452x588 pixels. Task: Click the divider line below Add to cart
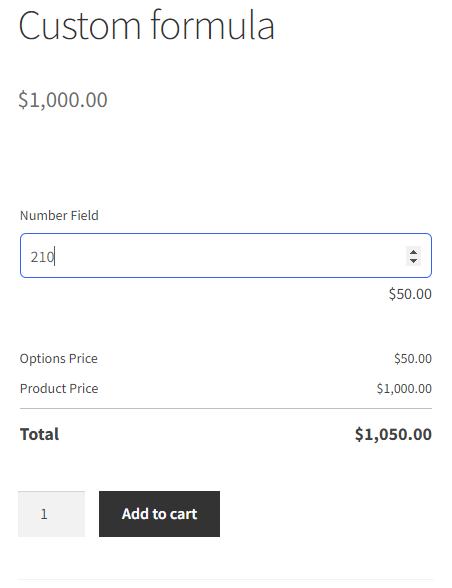pos(226,580)
